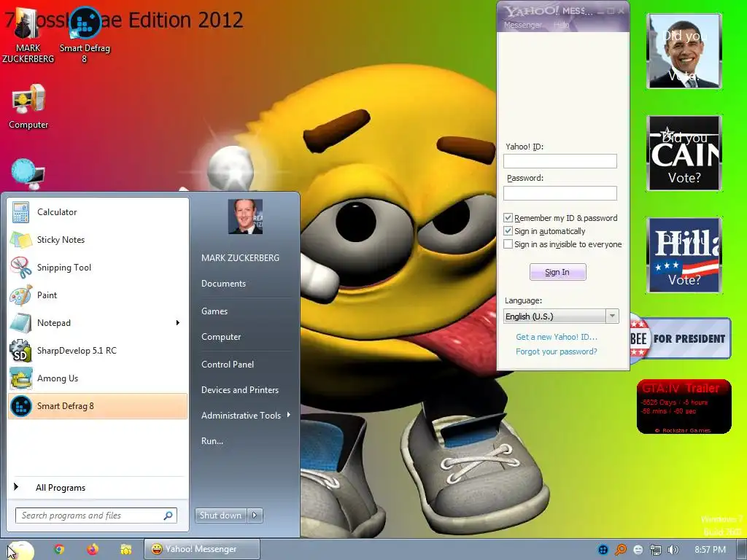Focus the Yahoo! ID input field
747x560 pixels.
pyautogui.click(x=560, y=161)
